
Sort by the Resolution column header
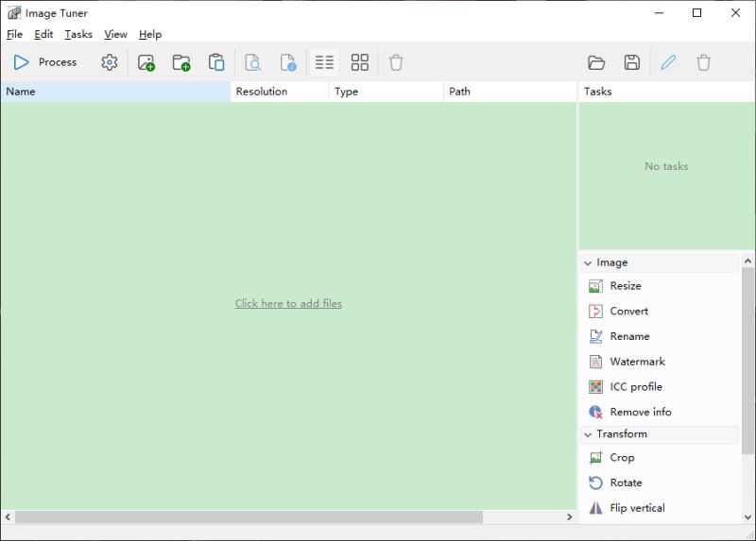click(280, 92)
